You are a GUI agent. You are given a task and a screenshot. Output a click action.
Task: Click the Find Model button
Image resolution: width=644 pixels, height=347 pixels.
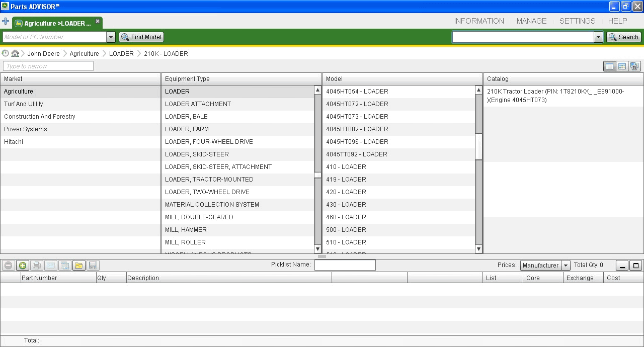tap(141, 37)
